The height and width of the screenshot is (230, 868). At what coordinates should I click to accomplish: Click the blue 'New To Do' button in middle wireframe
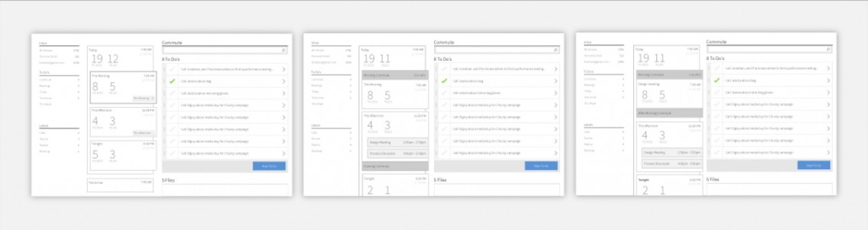click(541, 166)
